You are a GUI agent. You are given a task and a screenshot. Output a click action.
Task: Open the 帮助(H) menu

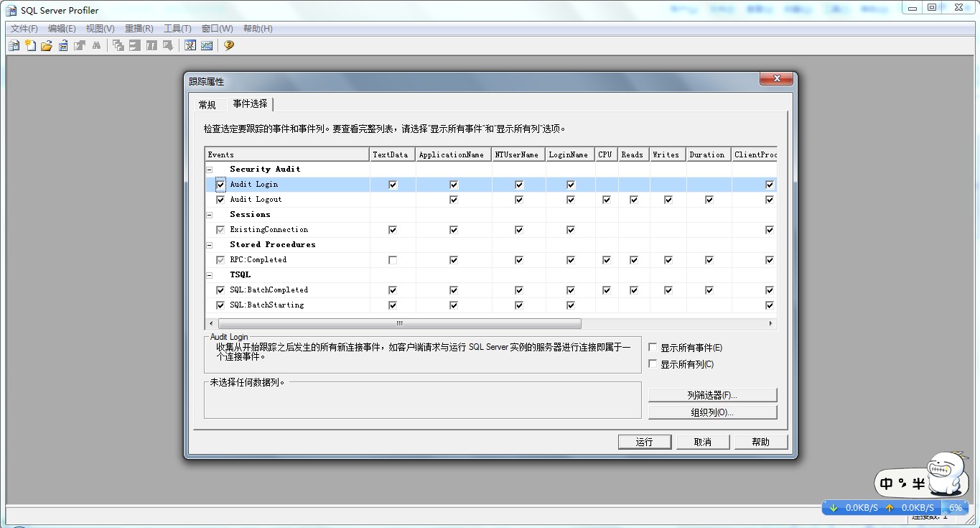258,29
